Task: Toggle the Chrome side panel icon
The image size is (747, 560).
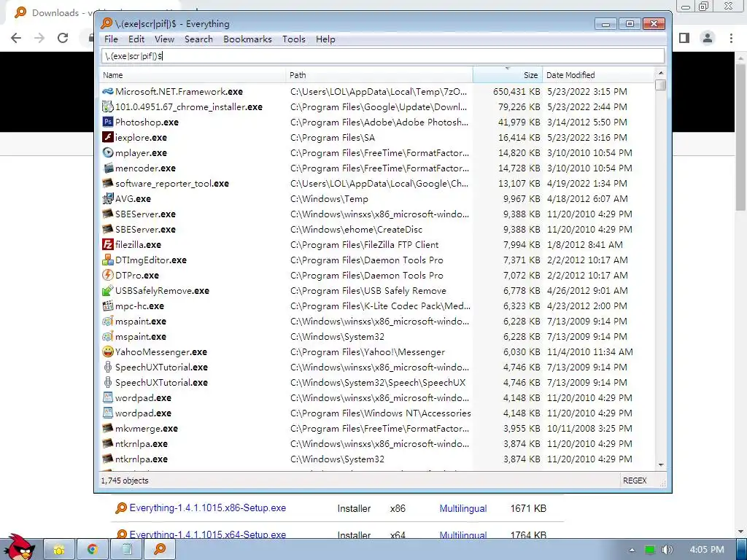Action: 684,38
